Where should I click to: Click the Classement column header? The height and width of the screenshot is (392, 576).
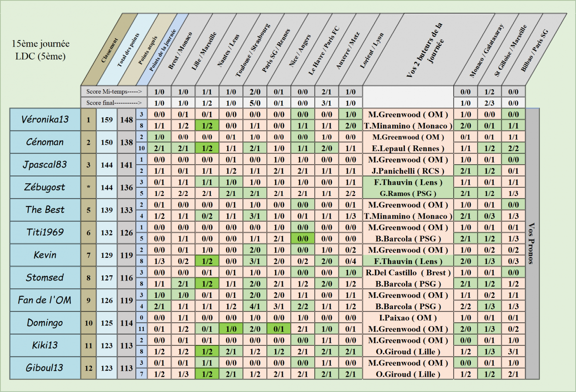coord(109,51)
